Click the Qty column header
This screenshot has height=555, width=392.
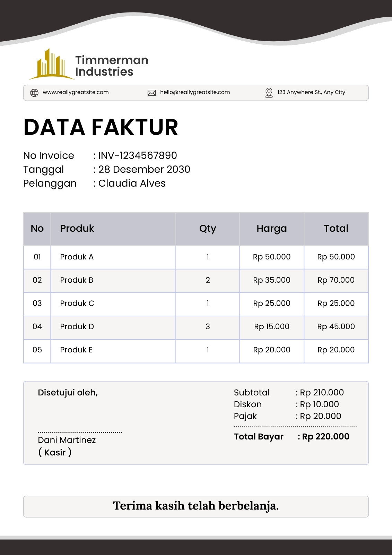point(208,229)
